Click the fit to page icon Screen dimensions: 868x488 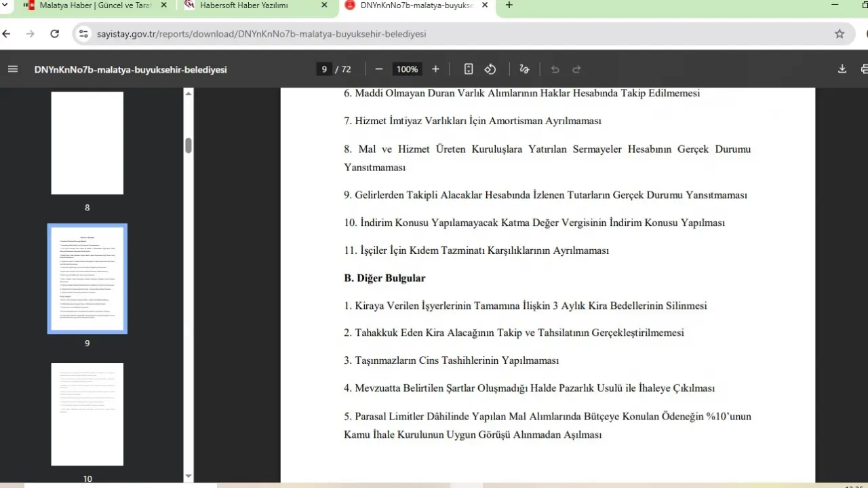coord(469,69)
